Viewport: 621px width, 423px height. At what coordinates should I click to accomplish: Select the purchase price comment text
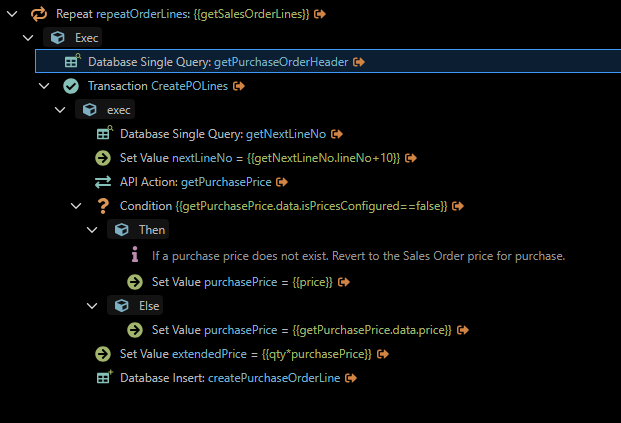358,256
